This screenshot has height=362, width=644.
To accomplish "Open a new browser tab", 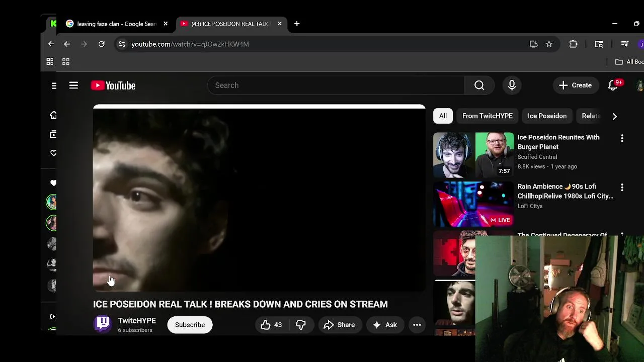I will (297, 24).
